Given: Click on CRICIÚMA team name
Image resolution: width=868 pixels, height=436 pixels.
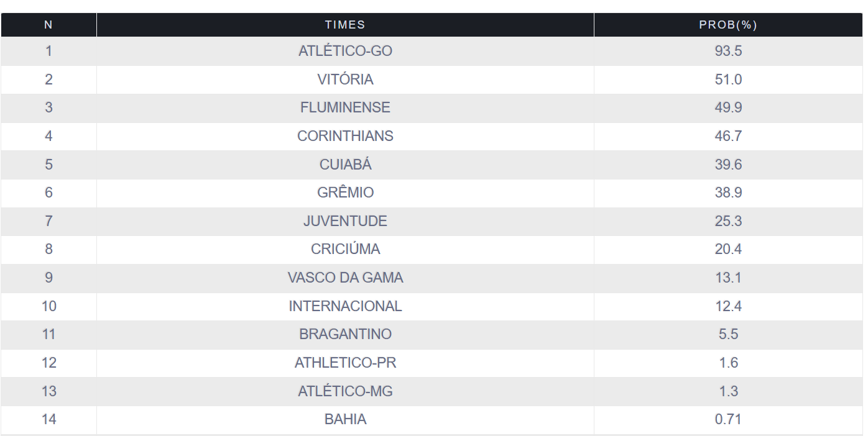Looking at the screenshot, I should (345, 249).
